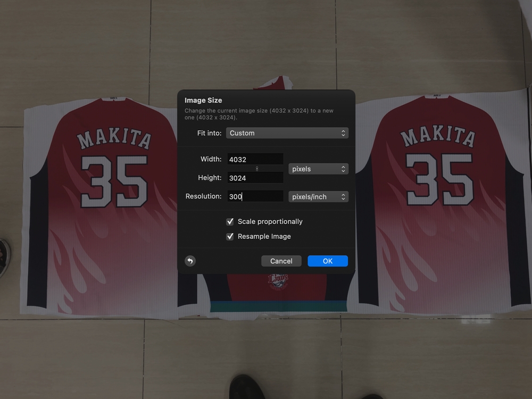Open the pixels unit dropdown
This screenshot has width=532, height=399.
pyautogui.click(x=318, y=169)
